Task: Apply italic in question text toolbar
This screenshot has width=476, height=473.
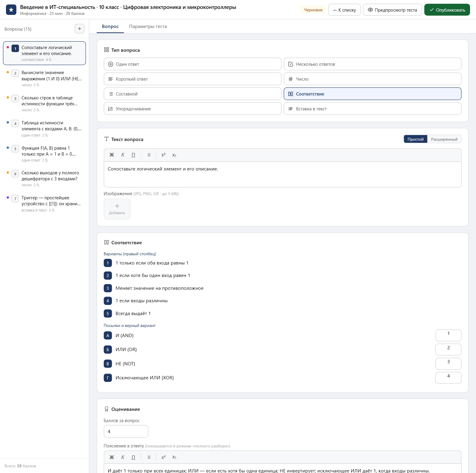Action: (x=123, y=155)
